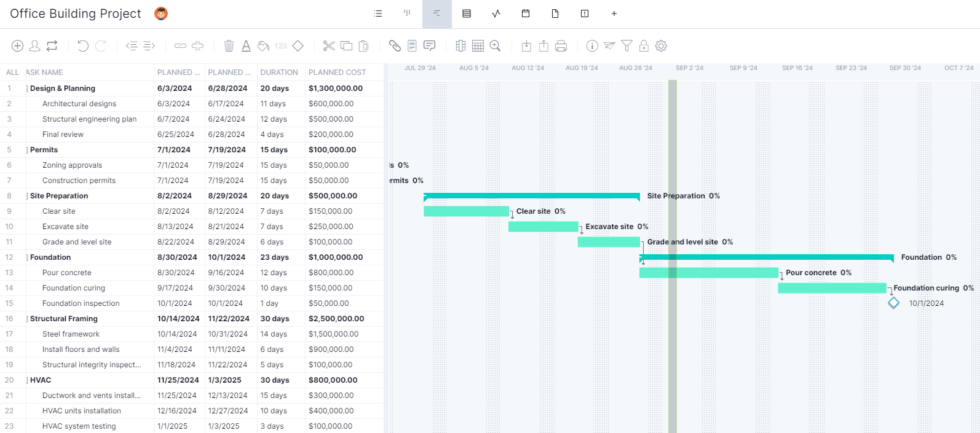Unlink the selected tasks
This screenshot has height=433, width=980.
[198, 45]
